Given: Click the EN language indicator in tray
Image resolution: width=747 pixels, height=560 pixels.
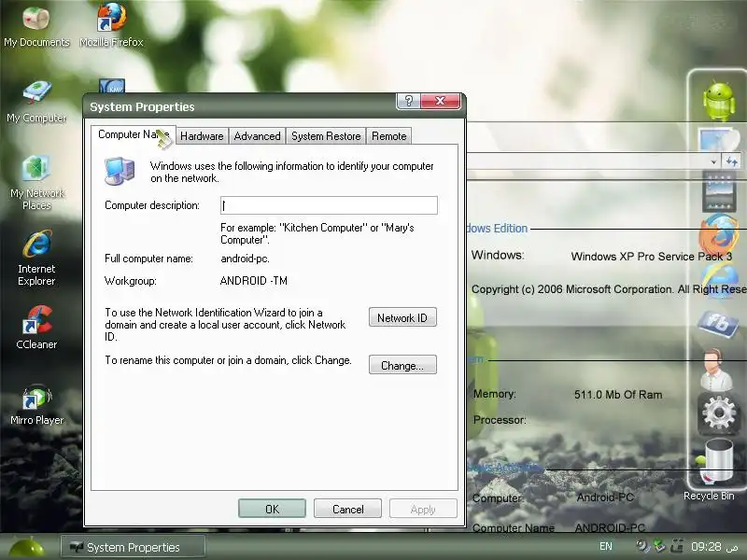Looking at the screenshot, I should [605, 546].
